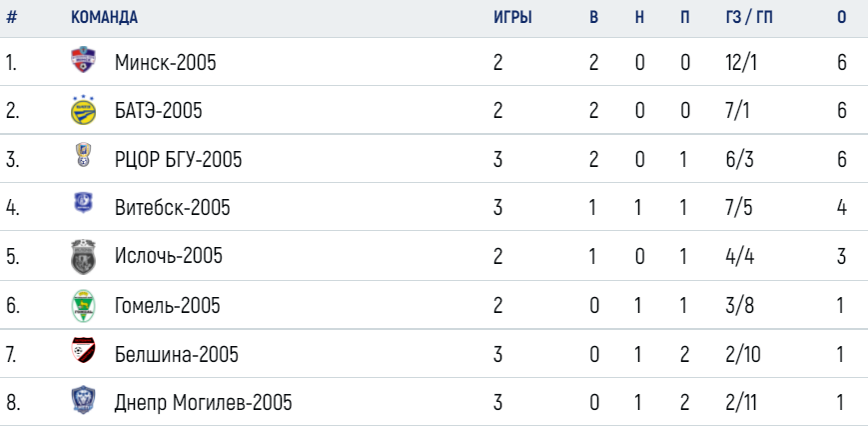Open the БАТЭ-2005 team page

(159, 111)
